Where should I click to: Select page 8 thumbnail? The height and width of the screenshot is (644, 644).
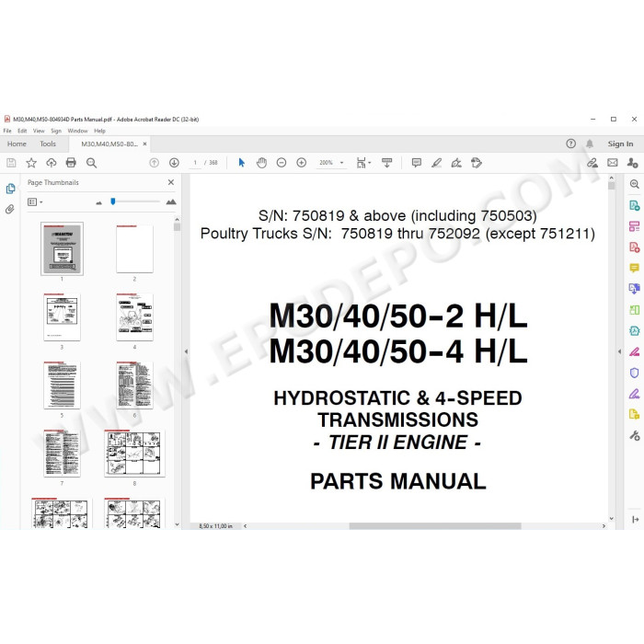pos(134,453)
